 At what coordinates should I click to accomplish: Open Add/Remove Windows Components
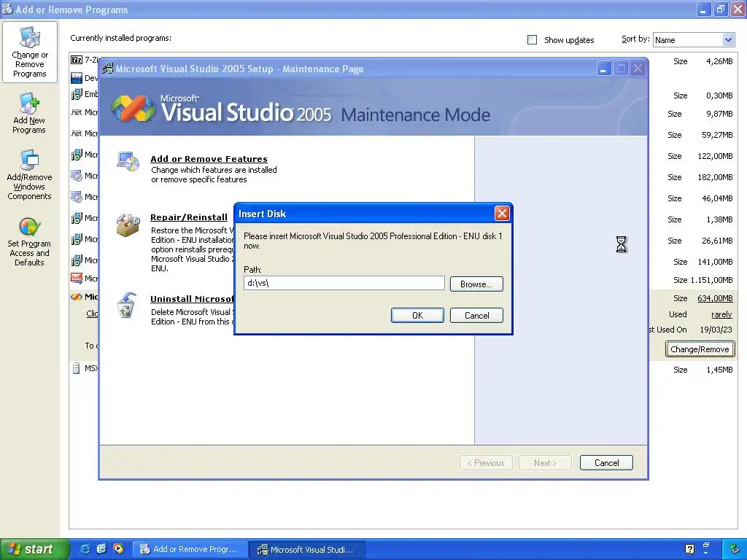click(29, 175)
